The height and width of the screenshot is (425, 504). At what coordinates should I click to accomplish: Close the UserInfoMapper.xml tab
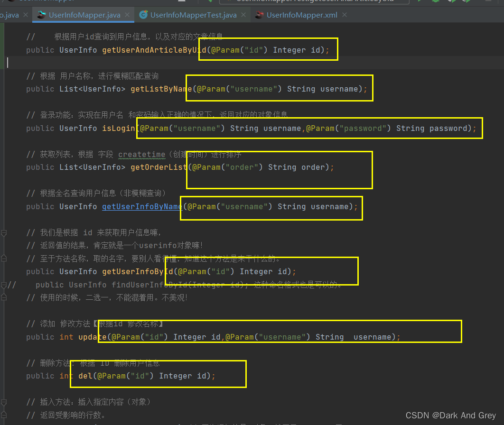345,15
